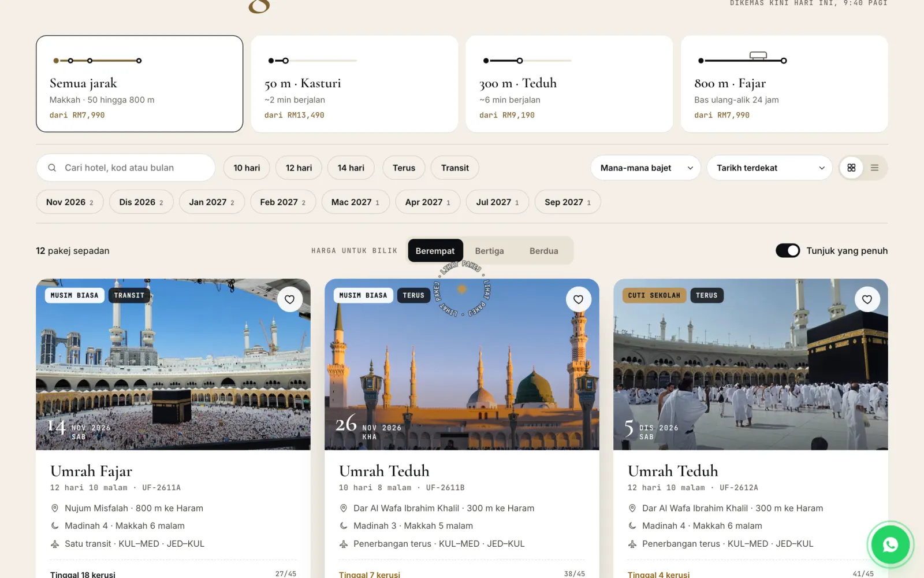Select Bertiga room pricing
Screen dimensions: 924x578
(x=489, y=251)
